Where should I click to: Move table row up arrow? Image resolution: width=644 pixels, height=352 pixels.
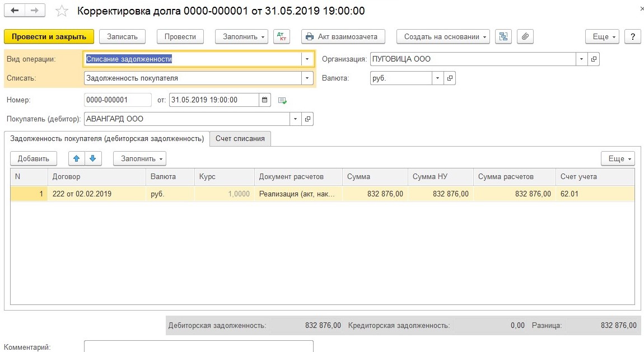tap(77, 158)
